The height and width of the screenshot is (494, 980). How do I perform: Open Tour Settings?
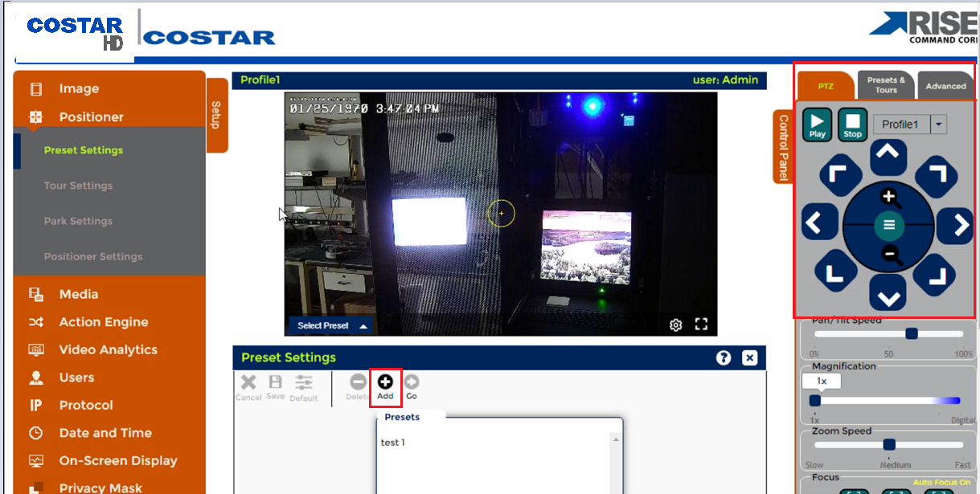78,186
